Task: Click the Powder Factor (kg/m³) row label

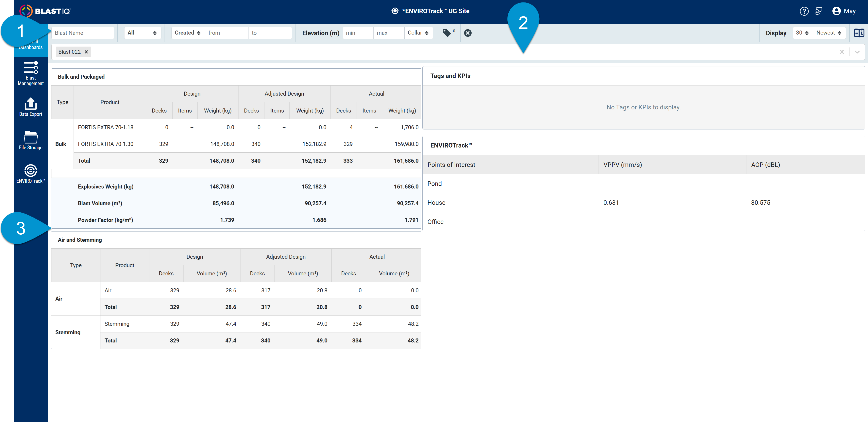Action: 105,220
